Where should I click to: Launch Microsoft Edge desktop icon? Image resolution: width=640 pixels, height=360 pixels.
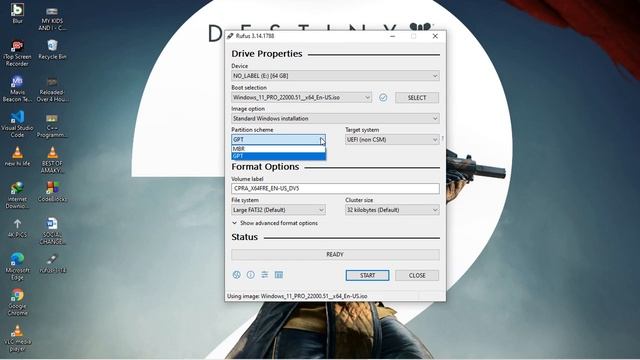tap(17, 267)
